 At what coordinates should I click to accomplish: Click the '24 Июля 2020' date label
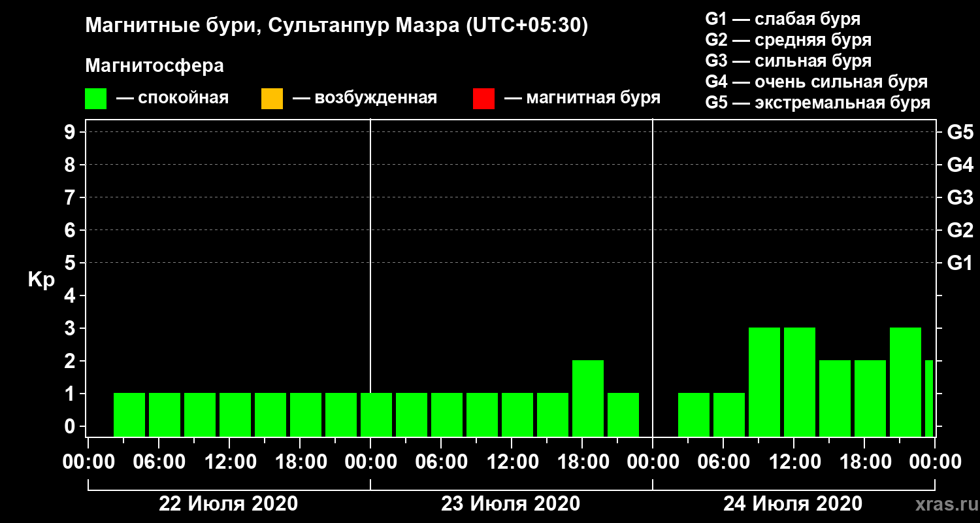(x=793, y=504)
